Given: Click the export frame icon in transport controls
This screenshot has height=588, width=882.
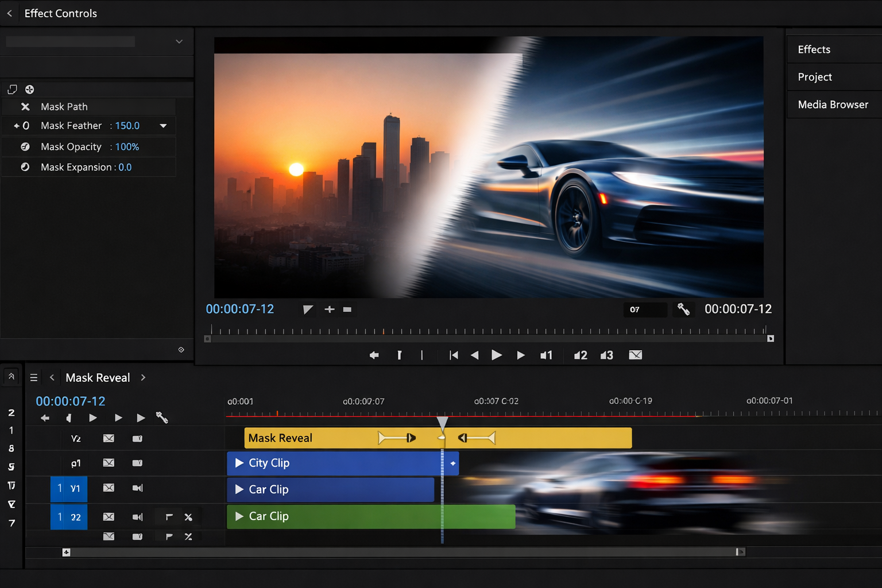Looking at the screenshot, I should [x=635, y=355].
